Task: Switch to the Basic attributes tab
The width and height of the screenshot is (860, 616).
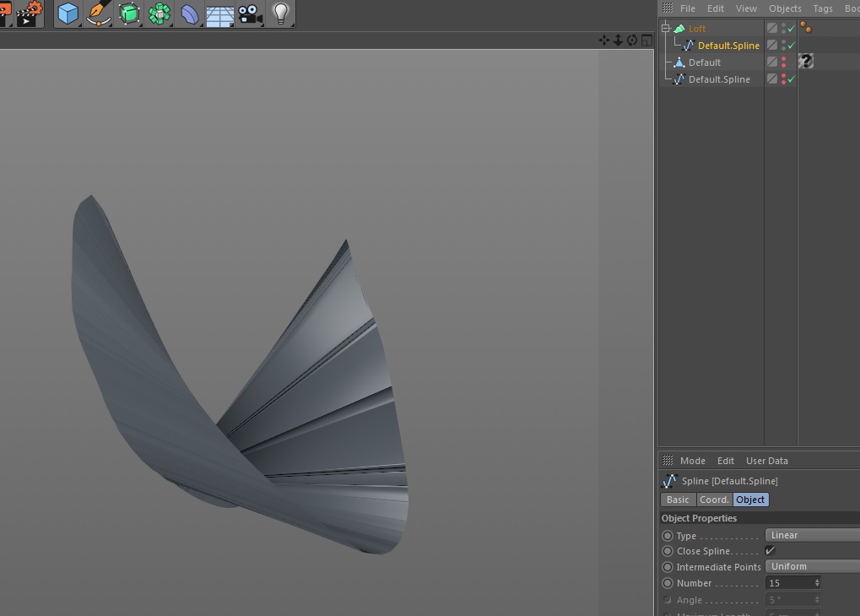Action: pyautogui.click(x=678, y=500)
